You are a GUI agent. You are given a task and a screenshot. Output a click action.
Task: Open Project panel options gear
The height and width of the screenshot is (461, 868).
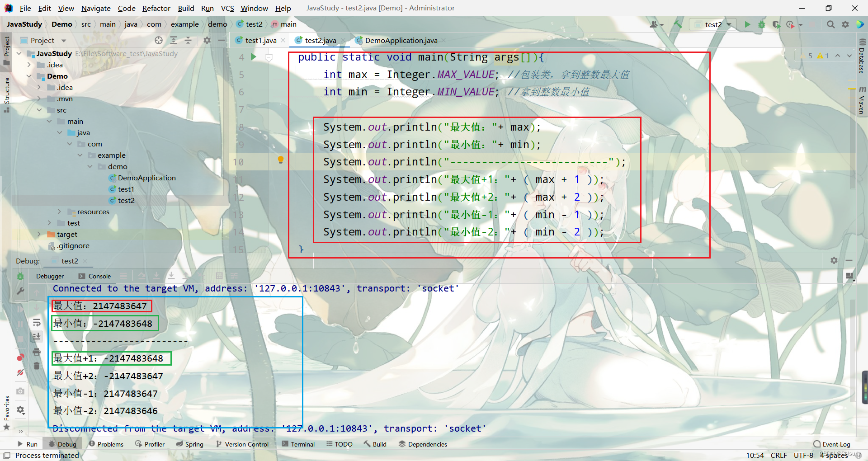click(207, 40)
